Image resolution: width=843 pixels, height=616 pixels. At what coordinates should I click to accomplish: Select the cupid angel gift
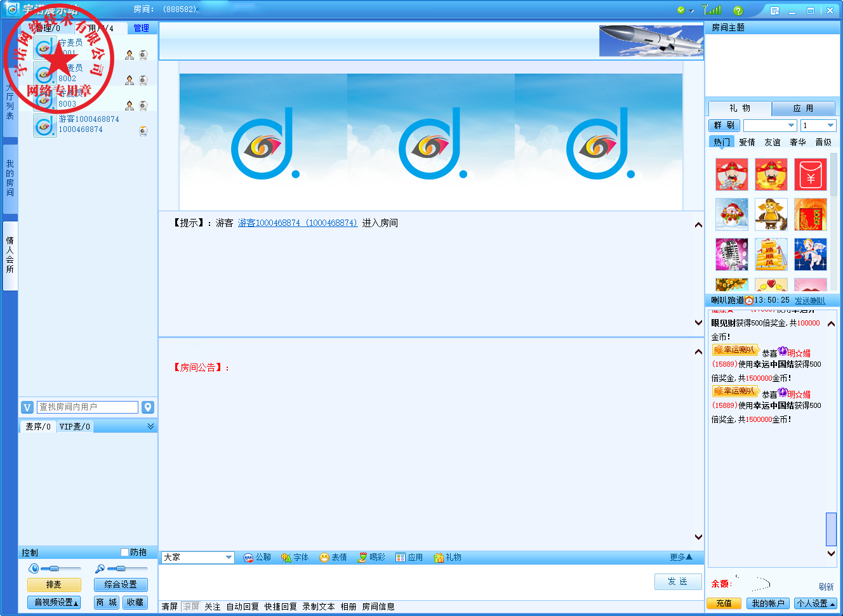click(x=811, y=254)
